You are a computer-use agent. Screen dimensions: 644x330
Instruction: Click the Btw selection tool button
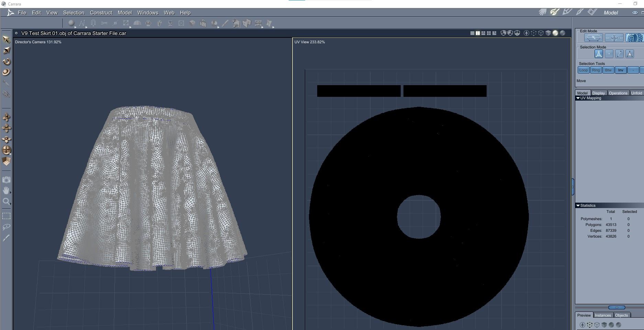(x=608, y=70)
